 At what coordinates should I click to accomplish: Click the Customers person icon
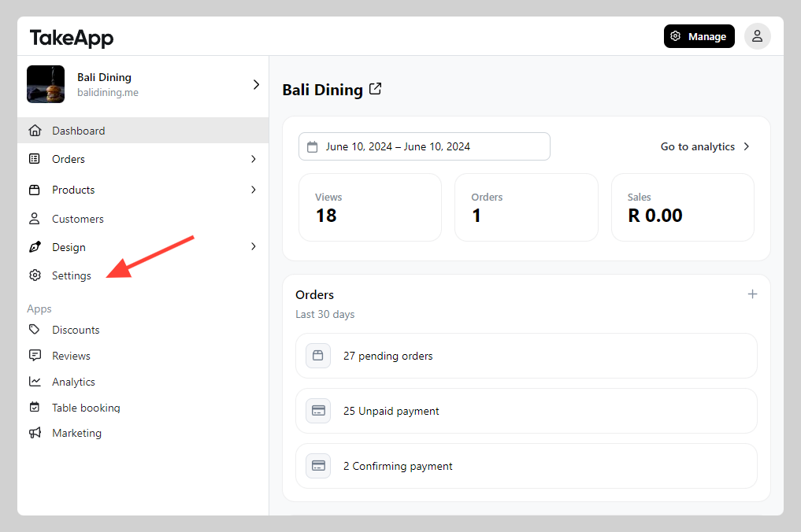34,219
